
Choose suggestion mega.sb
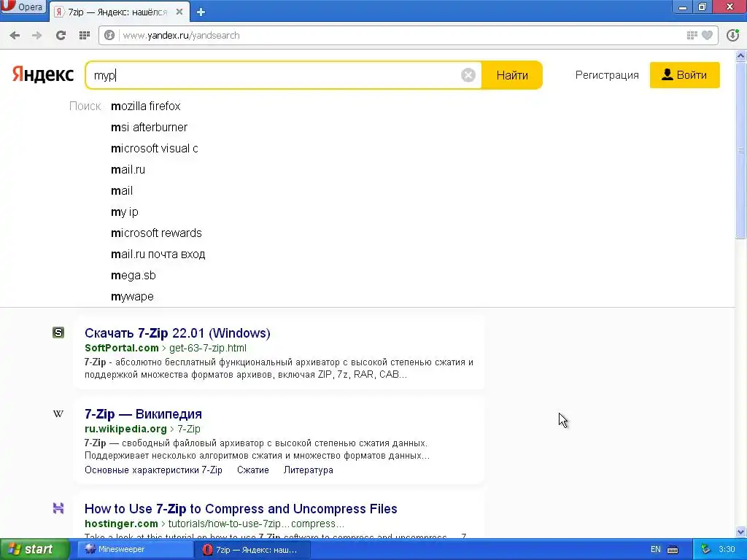point(133,275)
